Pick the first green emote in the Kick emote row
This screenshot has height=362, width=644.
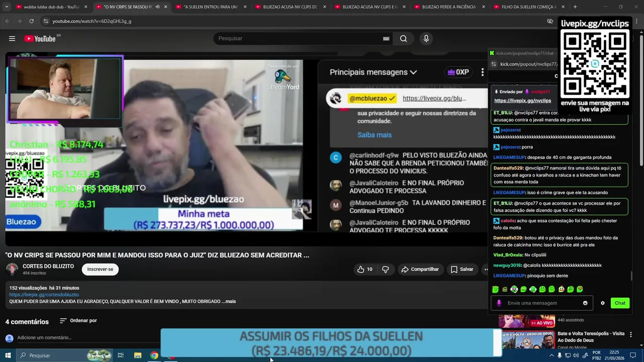(x=496, y=290)
